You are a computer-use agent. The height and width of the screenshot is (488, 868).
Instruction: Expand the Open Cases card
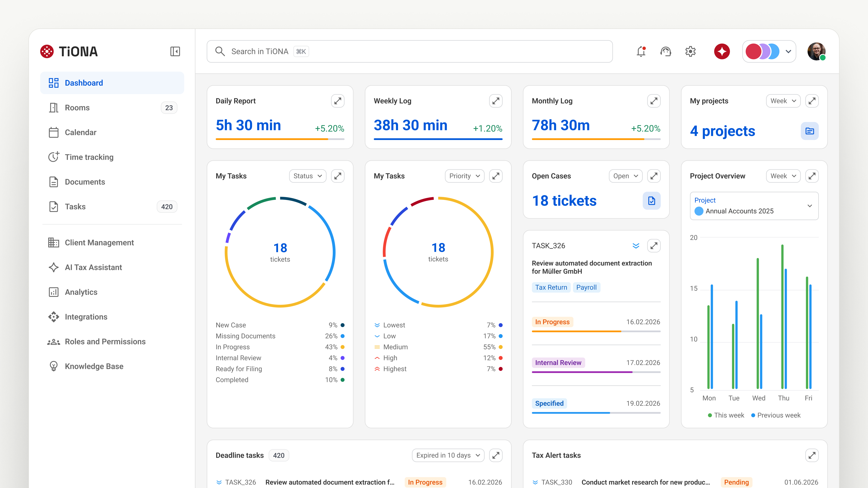654,176
